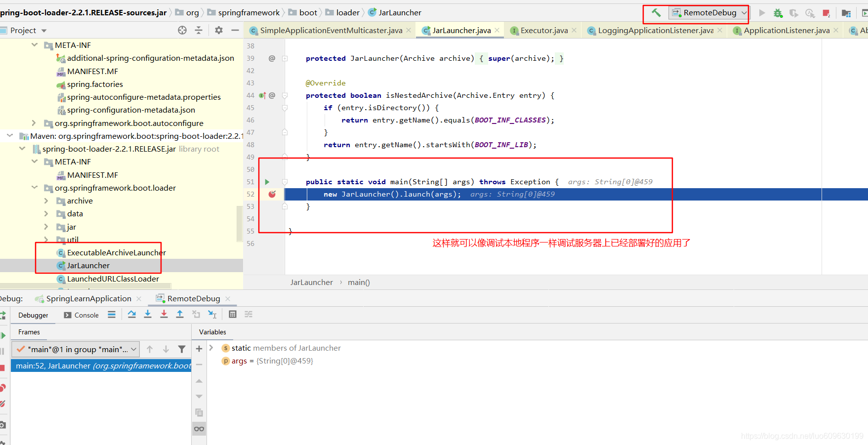Click the springframework segment in the navigation bar
Screen dimensions: 868x445
point(248,12)
